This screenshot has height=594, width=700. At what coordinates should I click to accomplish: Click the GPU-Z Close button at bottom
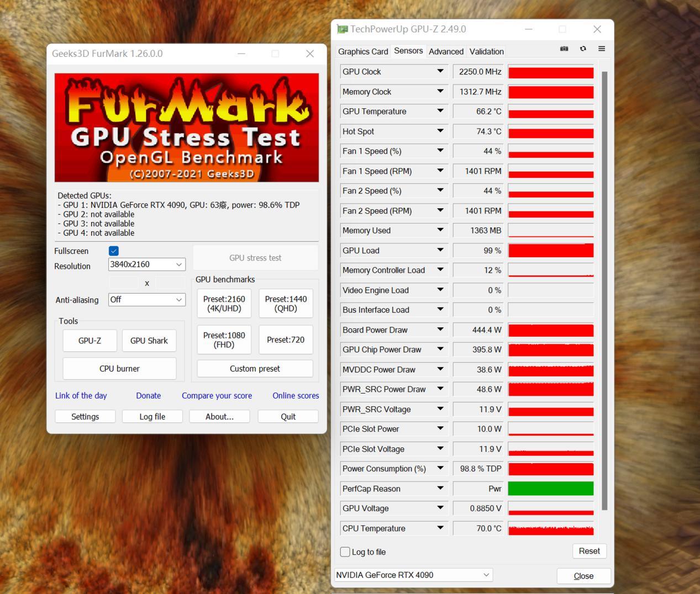(583, 576)
